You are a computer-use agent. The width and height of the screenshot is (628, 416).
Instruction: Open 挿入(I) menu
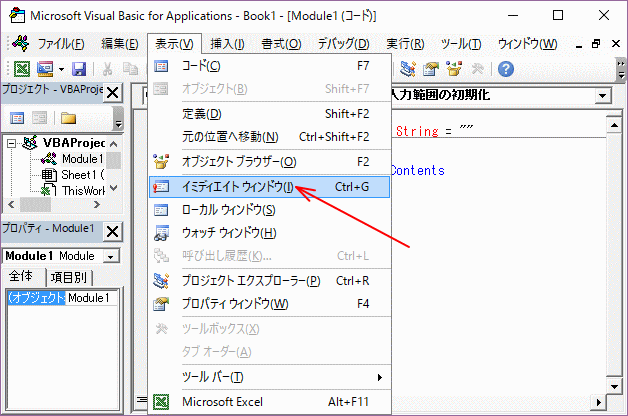tap(227, 44)
